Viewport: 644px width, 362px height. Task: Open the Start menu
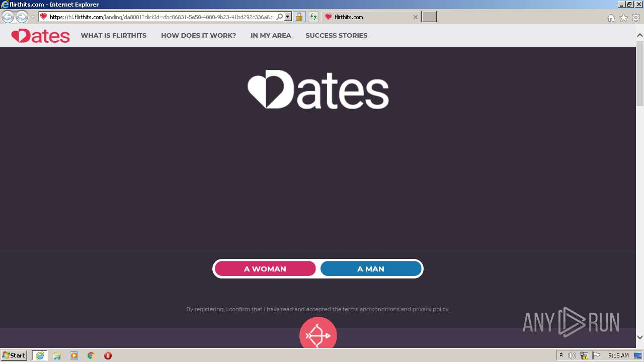point(14,355)
